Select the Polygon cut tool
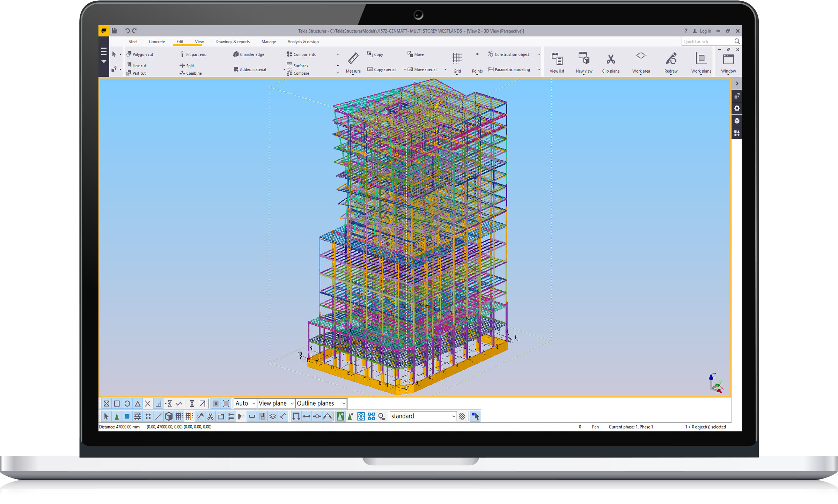838x504 pixels. (139, 54)
